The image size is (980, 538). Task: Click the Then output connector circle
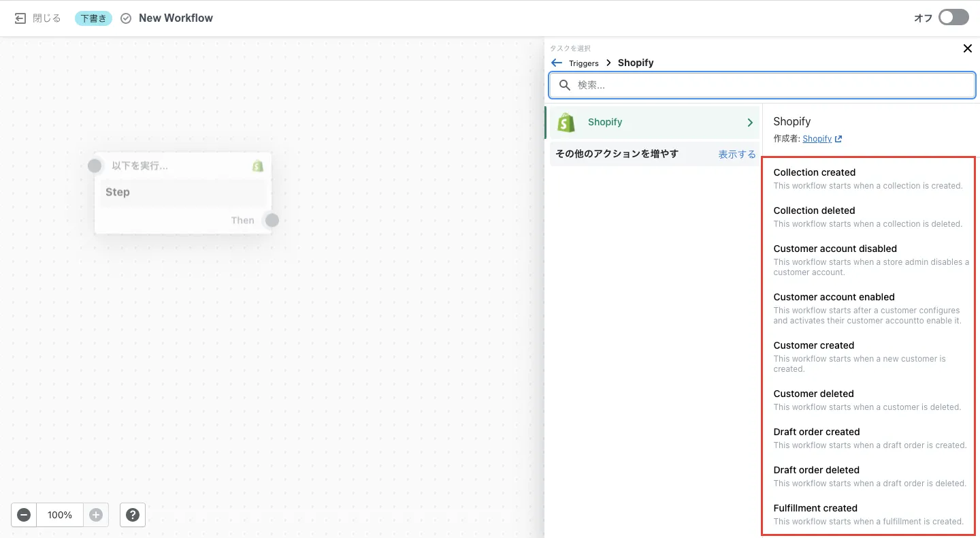coord(272,220)
